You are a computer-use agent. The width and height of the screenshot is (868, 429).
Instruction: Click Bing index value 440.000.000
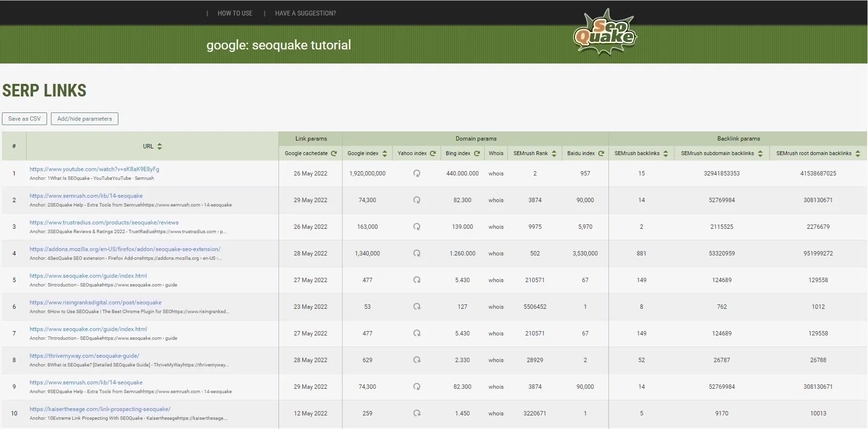click(462, 174)
